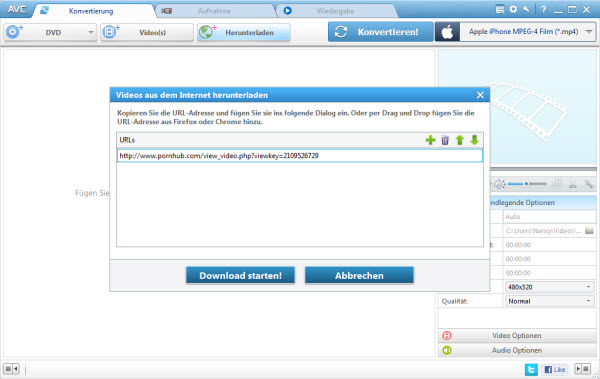
Task: Open help with the question mark icon
Action: tap(543, 10)
